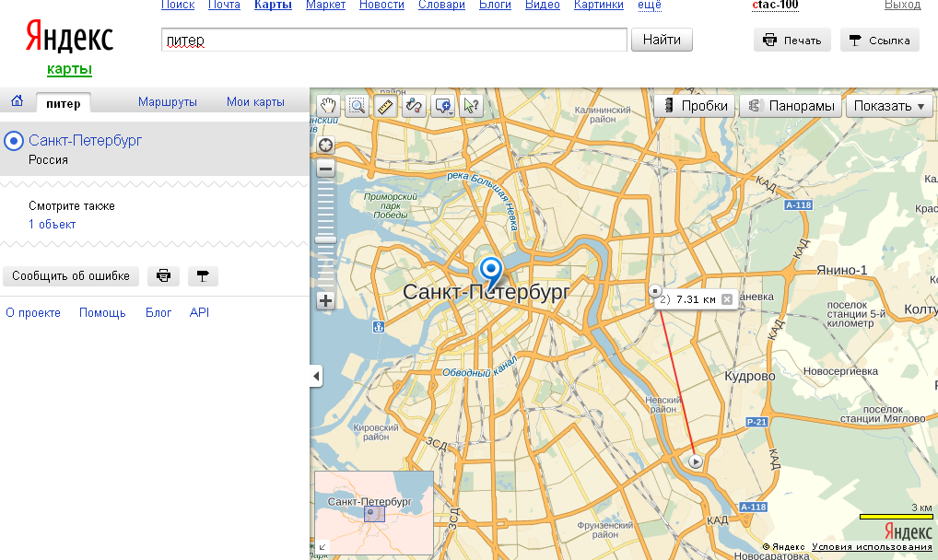Open the Новости top link
The image size is (938, 560).
381,5
